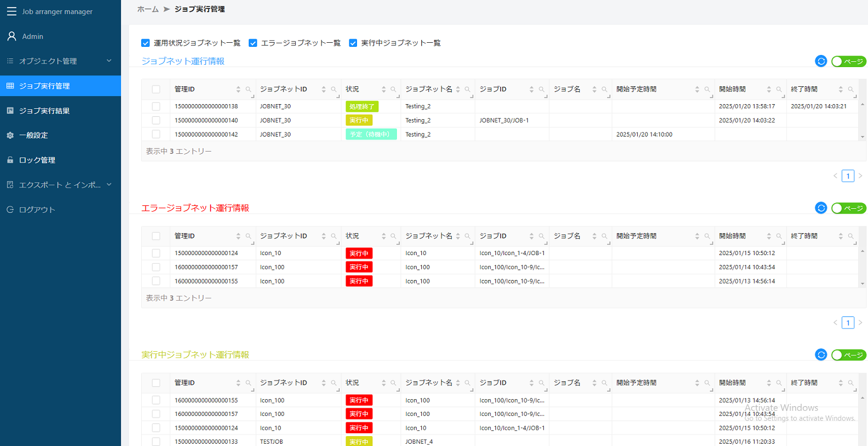Click the Admin profile icon
This screenshot has height=446, width=868.
(12, 36)
